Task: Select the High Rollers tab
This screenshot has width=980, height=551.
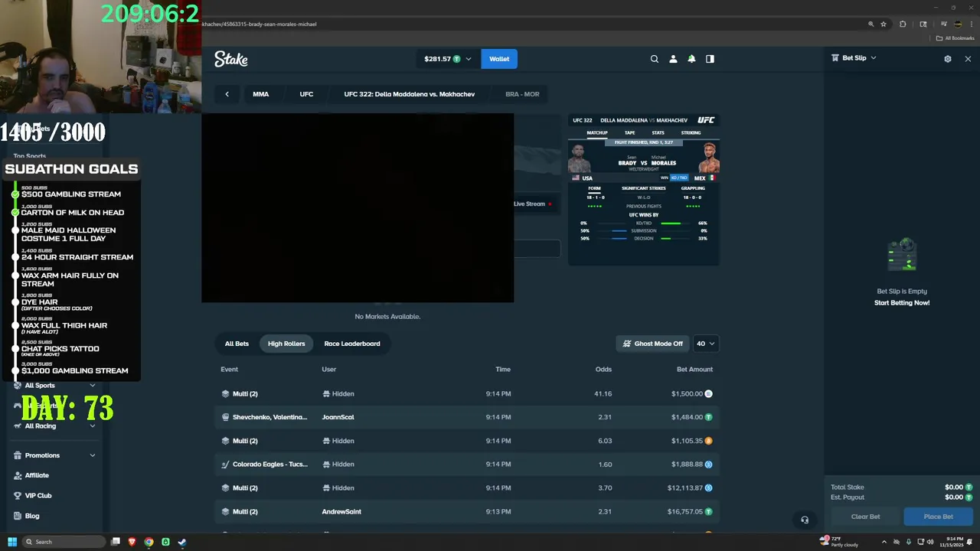Action: pyautogui.click(x=286, y=344)
